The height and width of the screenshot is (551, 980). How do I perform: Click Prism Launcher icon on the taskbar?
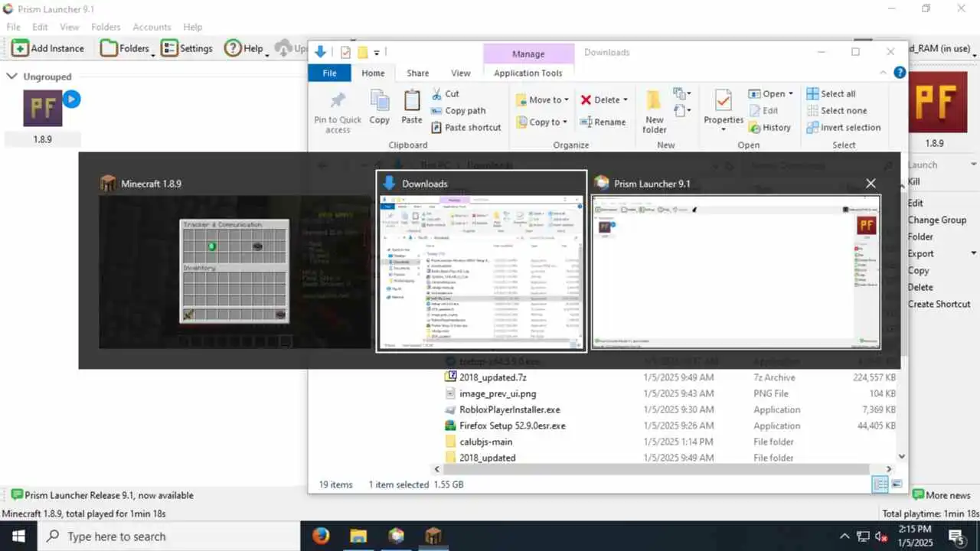pos(396,536)
